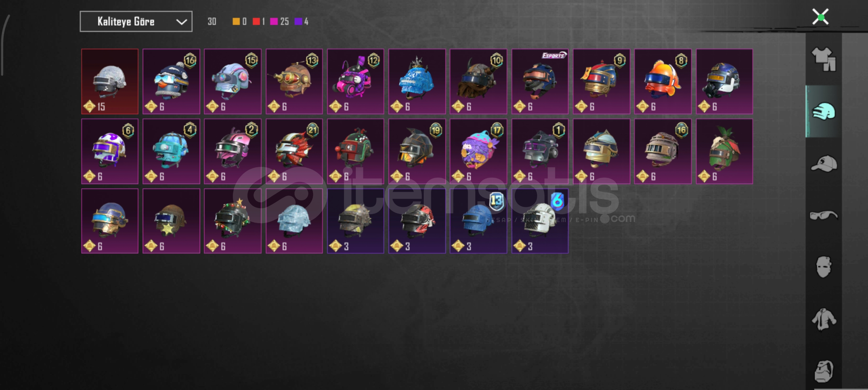Filter by the pink quality swatch showing 25
This screenshot has width=868, height=390.
coord(274,22)
